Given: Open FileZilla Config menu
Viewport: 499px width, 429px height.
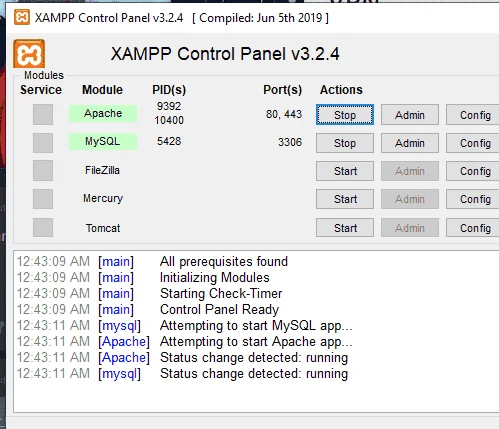Looking at the screenshot, I should click(473, 171).
